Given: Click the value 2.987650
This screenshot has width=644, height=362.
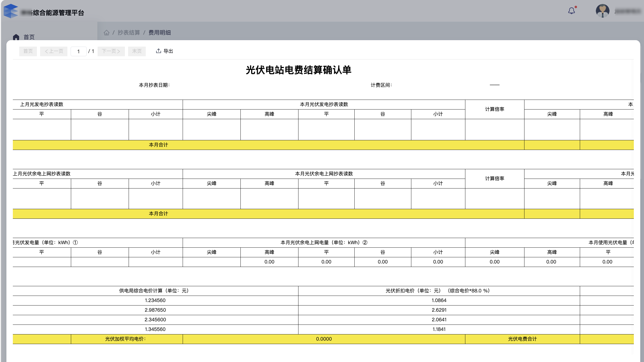Looking at the screenshot, I should click(155, 310).
